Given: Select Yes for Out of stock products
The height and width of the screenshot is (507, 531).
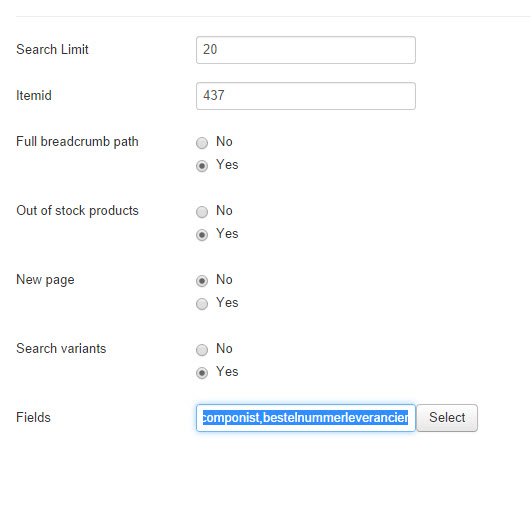Looking at the screenshot, I should 202,235.
